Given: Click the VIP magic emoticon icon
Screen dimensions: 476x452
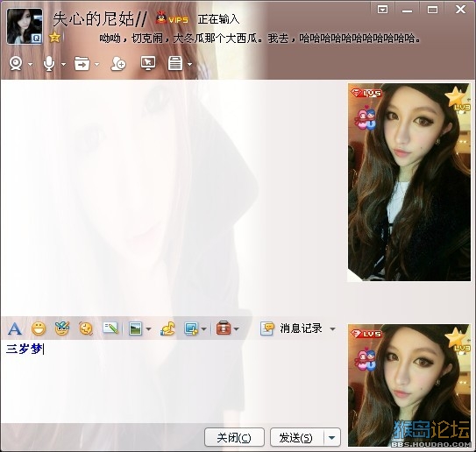Looking at the screenshot, I should pos(62,328).
